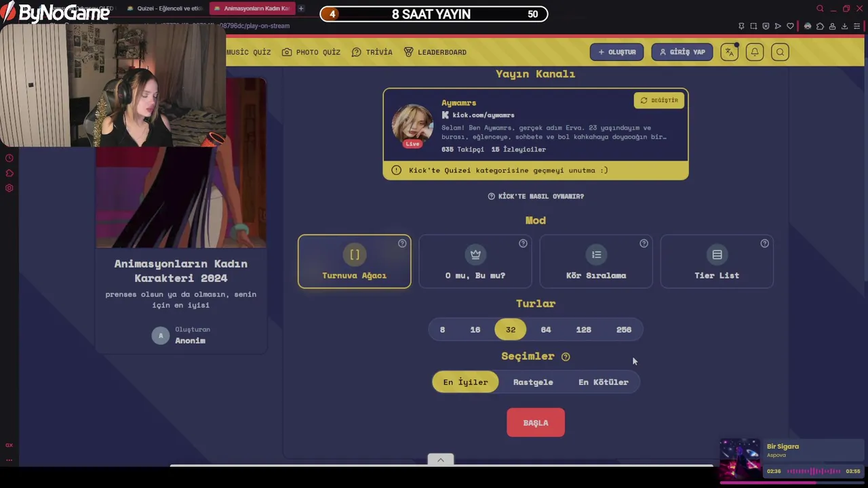Open the notifications bell icon

(x=755, y=52)
